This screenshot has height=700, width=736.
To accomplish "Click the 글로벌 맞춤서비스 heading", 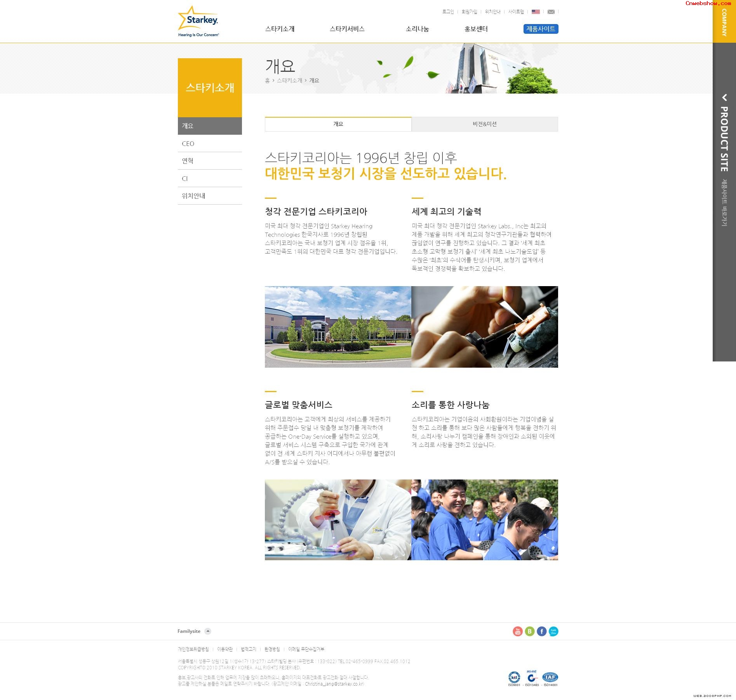I will pyautogui.click(x=299, y=405).
